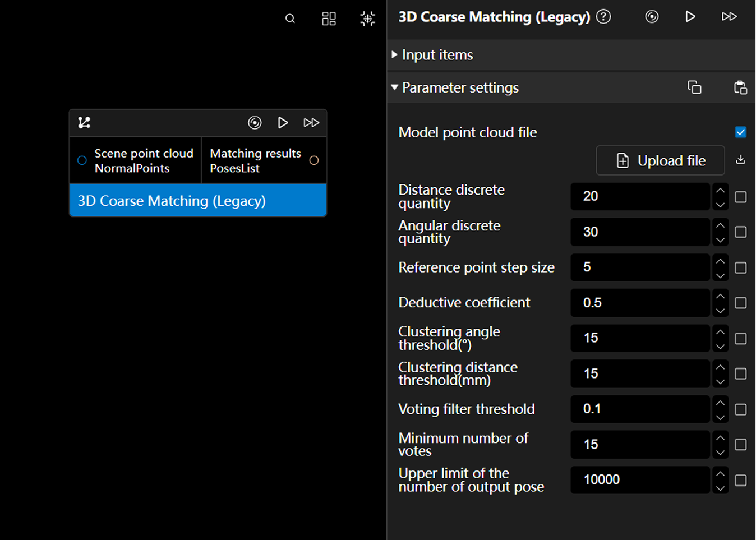Screen dimensions: 756x540
Task: Click the Upload file button
Action: (660, 160)
